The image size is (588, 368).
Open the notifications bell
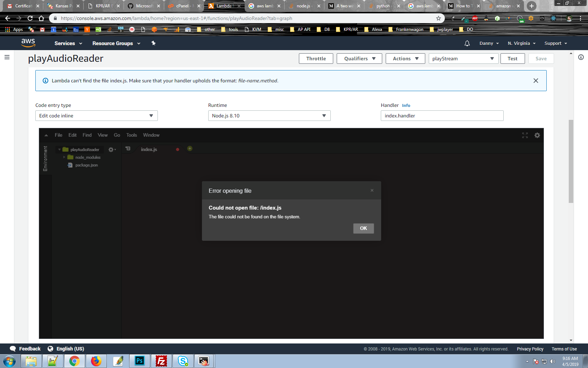click(467, 43)
